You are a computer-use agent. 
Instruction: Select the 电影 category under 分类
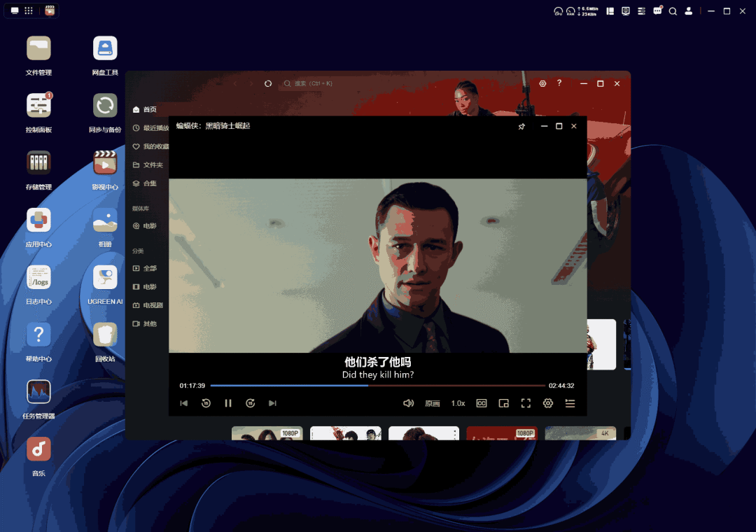(x=145, y=286)
